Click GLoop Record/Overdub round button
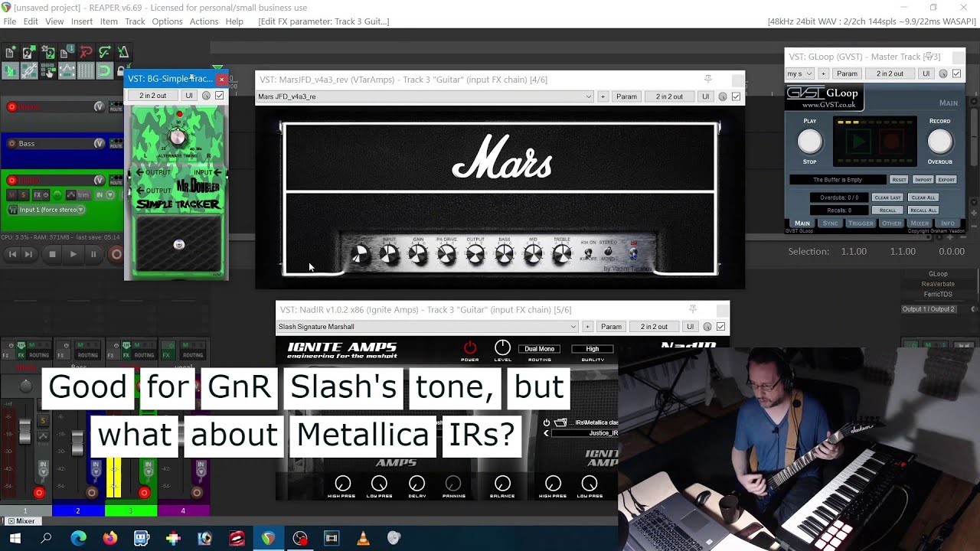Viewport: 980px width, 551px height. point(940,141)
